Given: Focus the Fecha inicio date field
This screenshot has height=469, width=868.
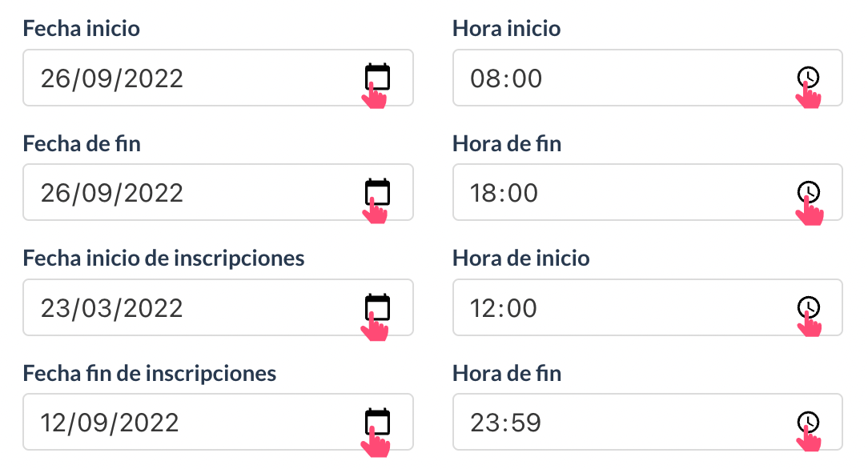Looking at the screenshot, I should (218, 78).
